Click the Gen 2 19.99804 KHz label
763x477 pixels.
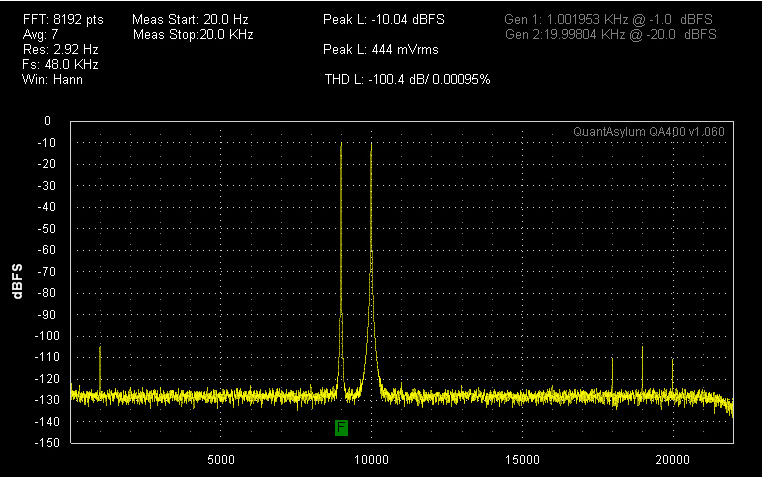pos(611,35)
